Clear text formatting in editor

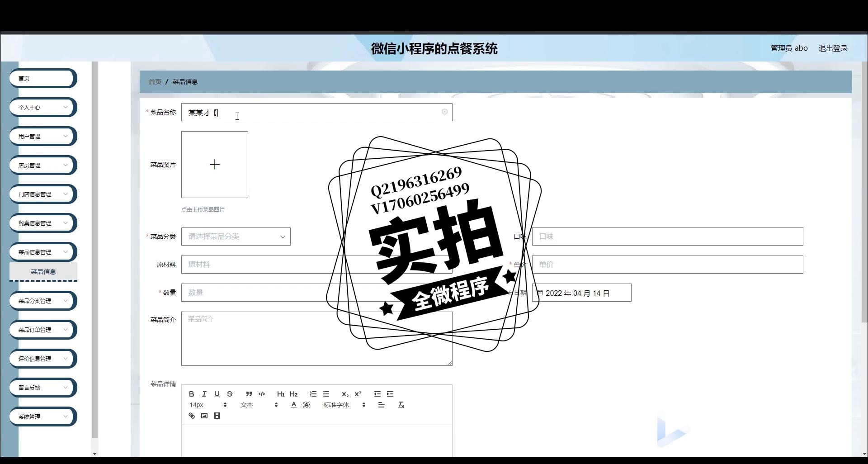401,405
